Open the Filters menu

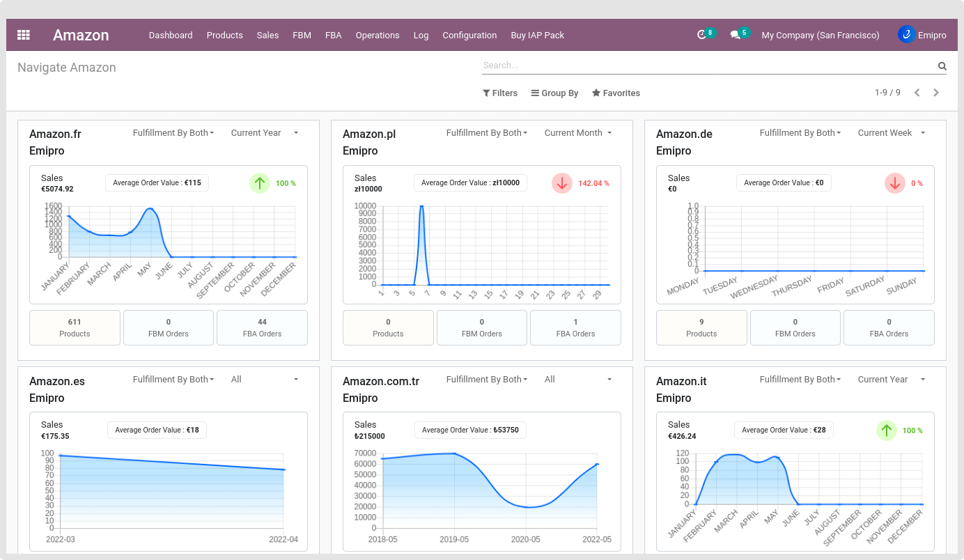point(500,93)
